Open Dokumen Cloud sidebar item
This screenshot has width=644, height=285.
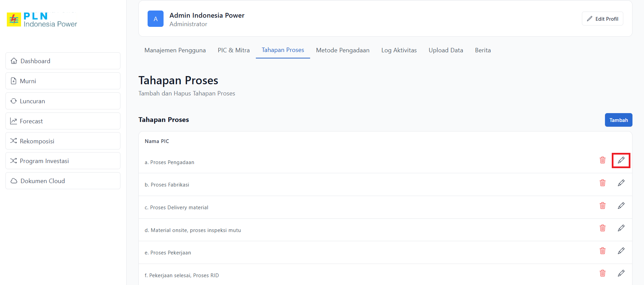[63, 181]
